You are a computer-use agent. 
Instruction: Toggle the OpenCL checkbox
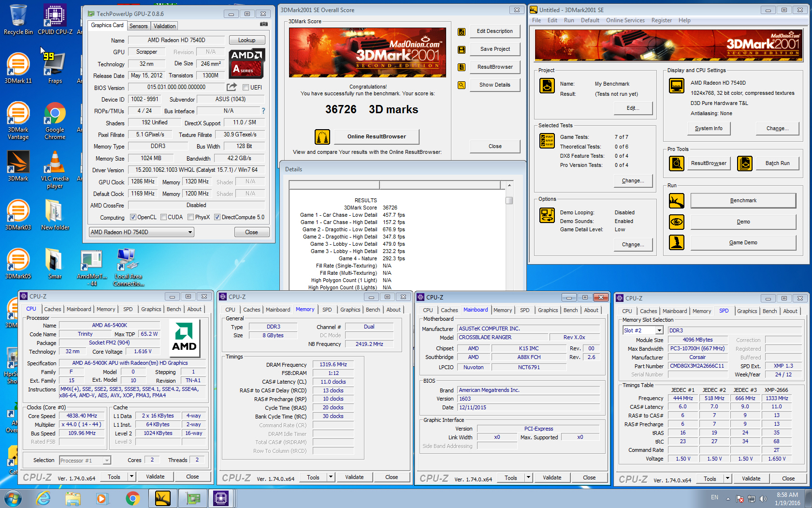133,217
